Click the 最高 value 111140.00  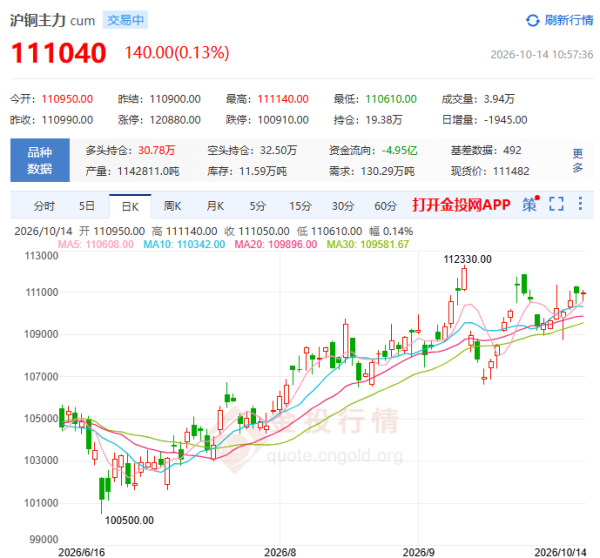pos(283,99)
